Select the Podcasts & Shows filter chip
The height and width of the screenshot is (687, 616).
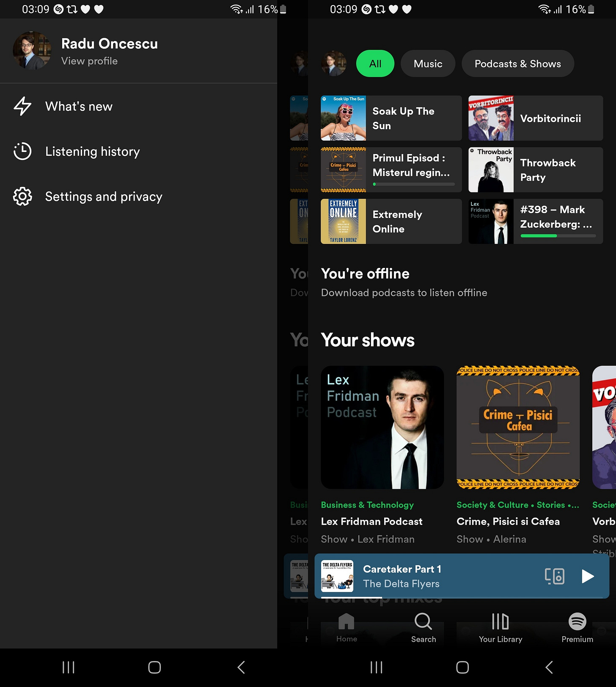click(x=518, y=63)
